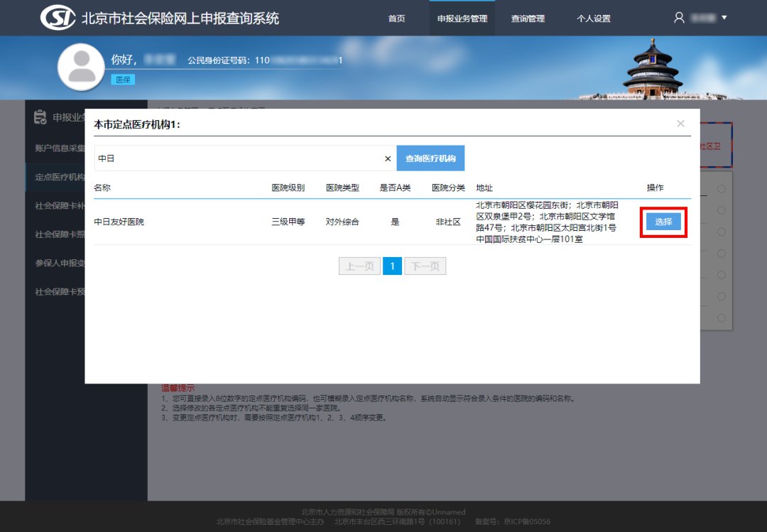Open the 个人设置 menu

pos(593,18)
